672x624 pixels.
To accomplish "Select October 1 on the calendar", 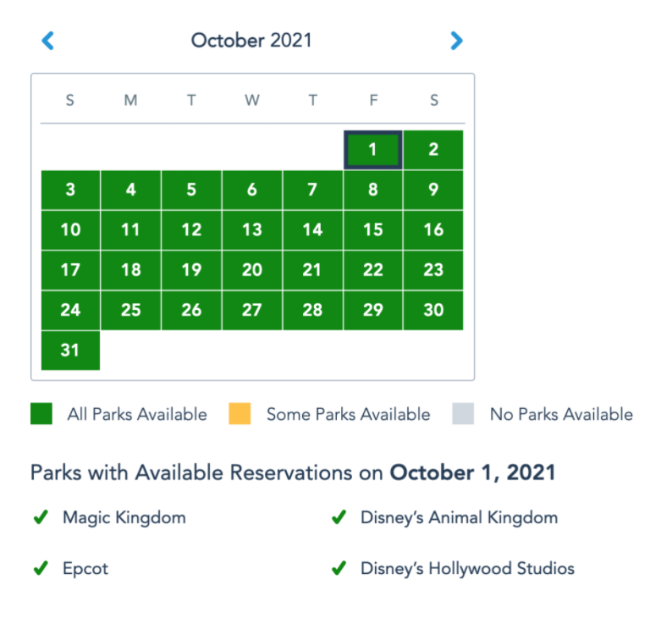I will pos(372,151).
